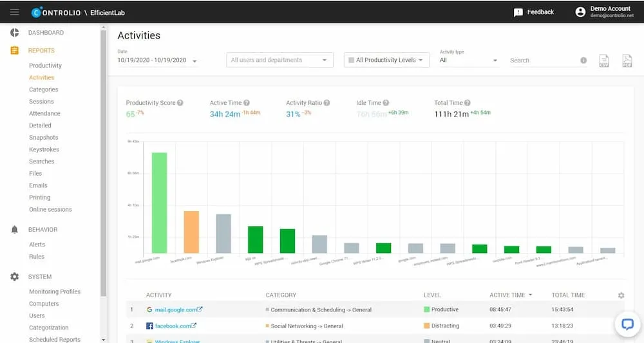Image resolution: width=644 pixels, height=343 pixels.
Task: Sort by Active Time column arrow
Action: tap(530, 295)
